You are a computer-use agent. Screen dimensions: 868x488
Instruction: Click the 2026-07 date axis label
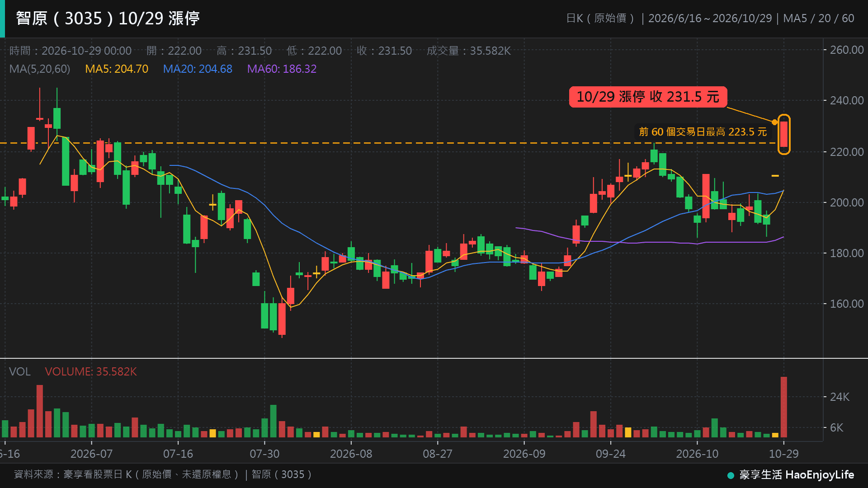pos(91,454)
